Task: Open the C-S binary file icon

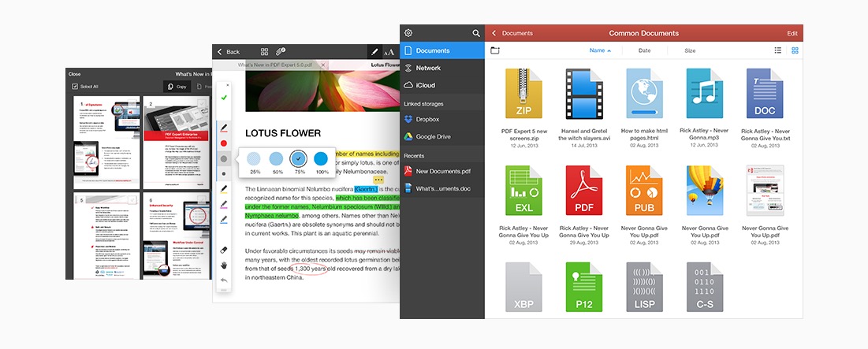Action: tap(704, 287)
